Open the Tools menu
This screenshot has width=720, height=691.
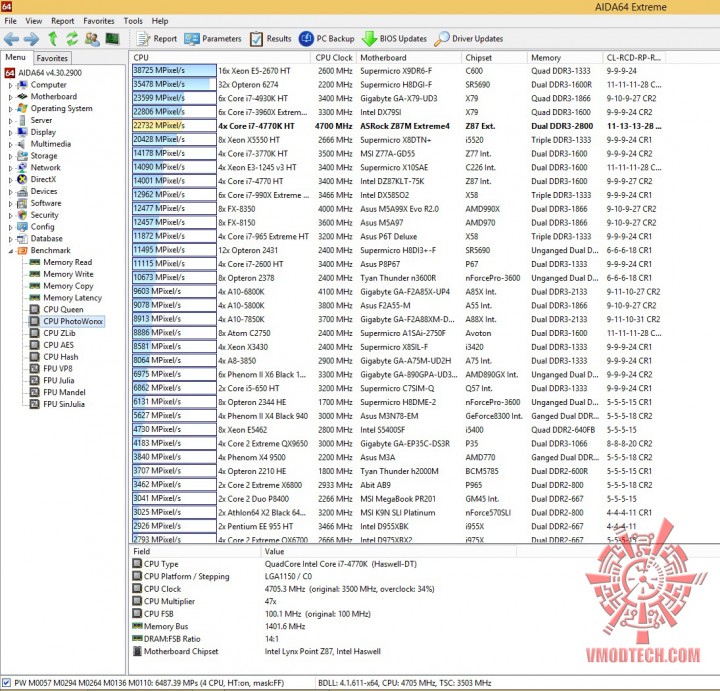coord(133,21)
